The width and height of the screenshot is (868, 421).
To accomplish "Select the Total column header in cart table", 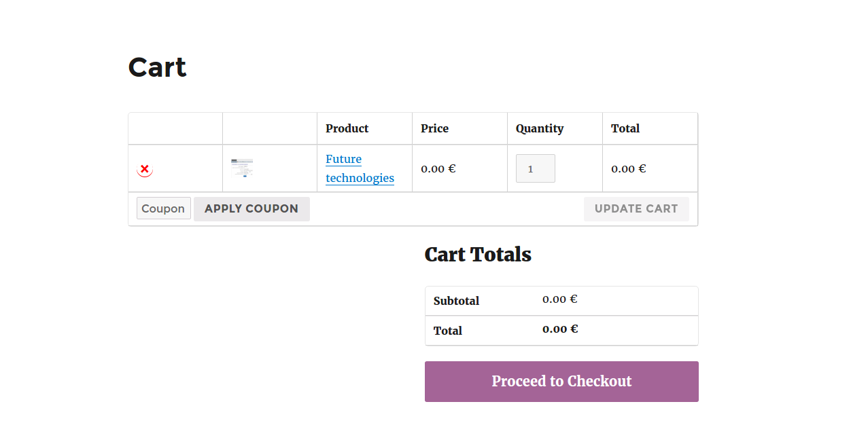I will click(x=625, y=128).
